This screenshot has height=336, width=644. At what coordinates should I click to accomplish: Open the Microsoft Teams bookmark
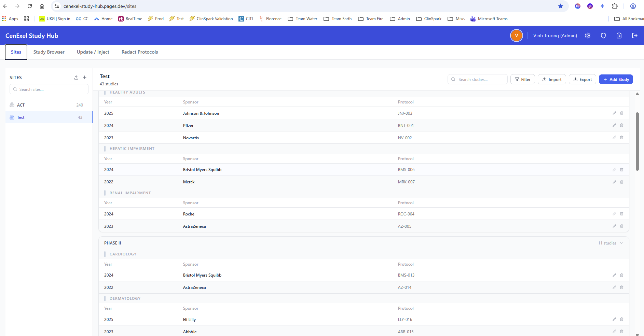489,19
